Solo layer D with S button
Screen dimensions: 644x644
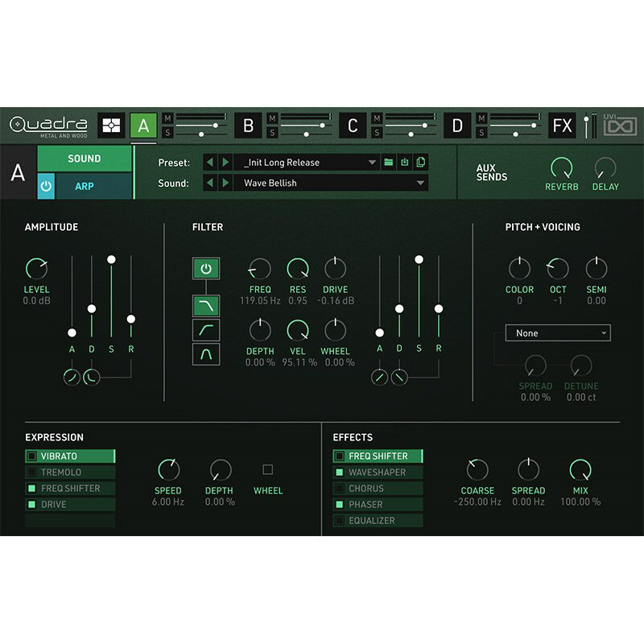point(481,133)
